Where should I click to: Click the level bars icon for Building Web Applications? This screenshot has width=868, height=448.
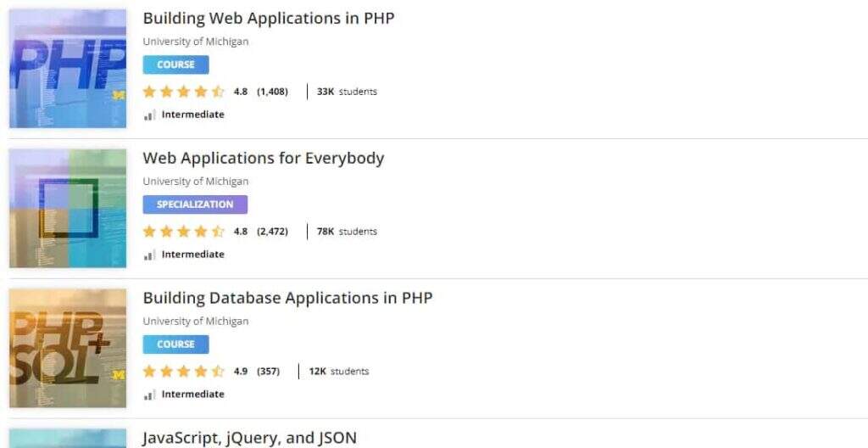[149, 115]
